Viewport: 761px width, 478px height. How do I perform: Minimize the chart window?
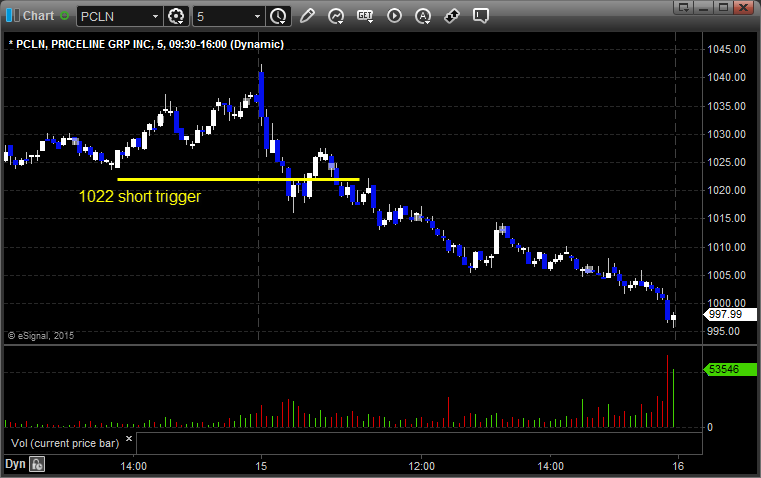pos(703,7)
